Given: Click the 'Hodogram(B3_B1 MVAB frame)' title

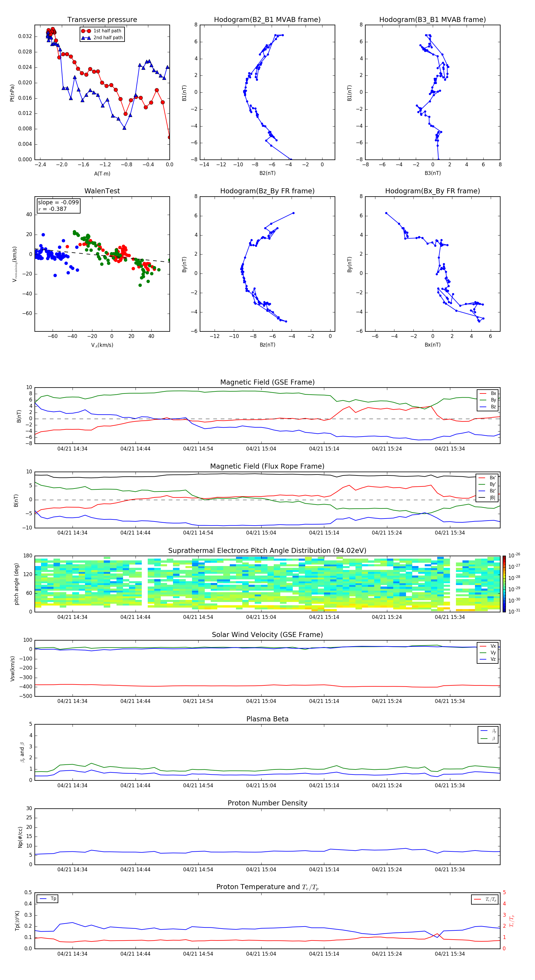Looking at the screenshot, I should (432, 20).
